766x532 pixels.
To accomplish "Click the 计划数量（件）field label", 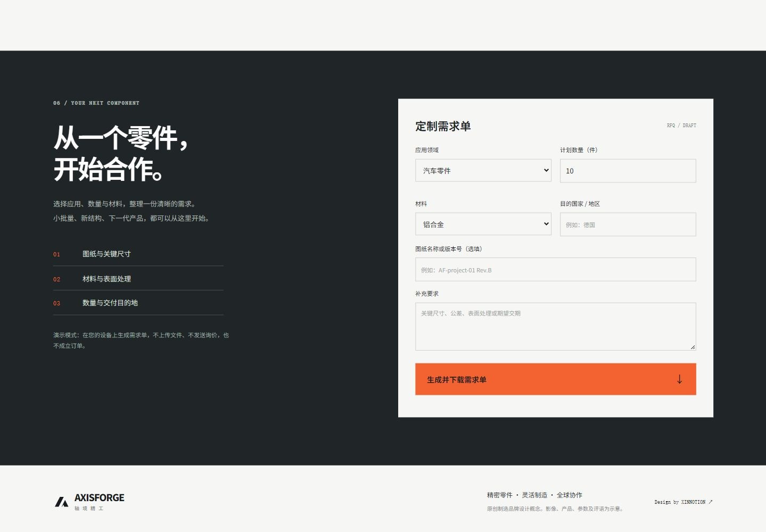I will pyautogui.click(x=579, y=150).
